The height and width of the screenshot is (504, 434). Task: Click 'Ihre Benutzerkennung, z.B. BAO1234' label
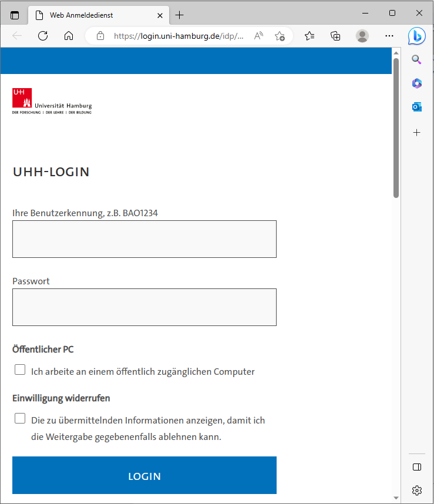(85, 213)
